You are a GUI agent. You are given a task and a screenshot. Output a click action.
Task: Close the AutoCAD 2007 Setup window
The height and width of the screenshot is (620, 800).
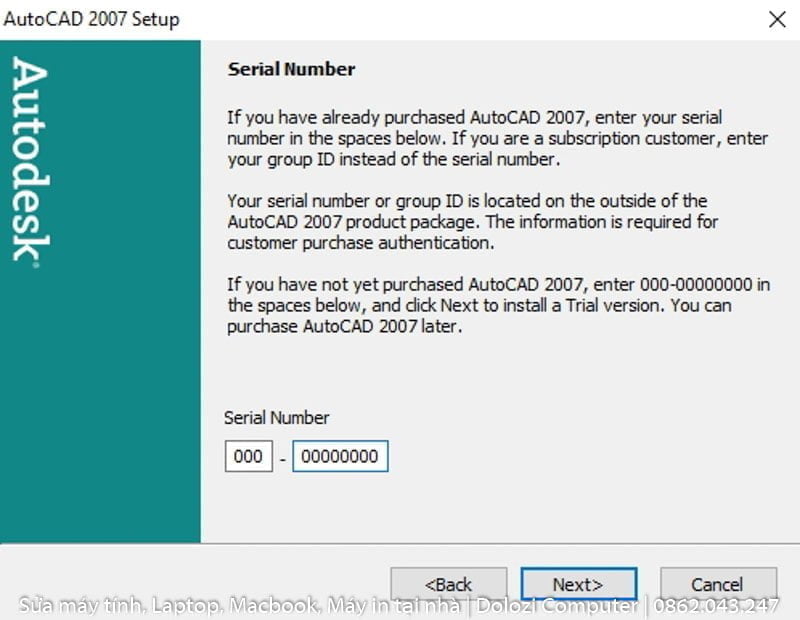tap(776, 19)
